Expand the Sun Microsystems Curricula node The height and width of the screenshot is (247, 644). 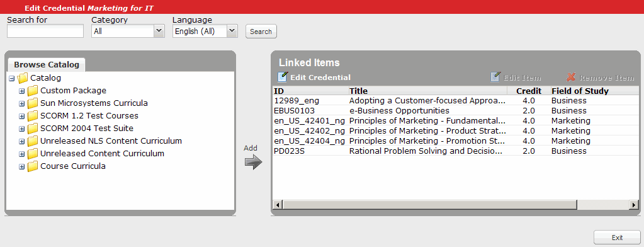(x=22, y=104)
